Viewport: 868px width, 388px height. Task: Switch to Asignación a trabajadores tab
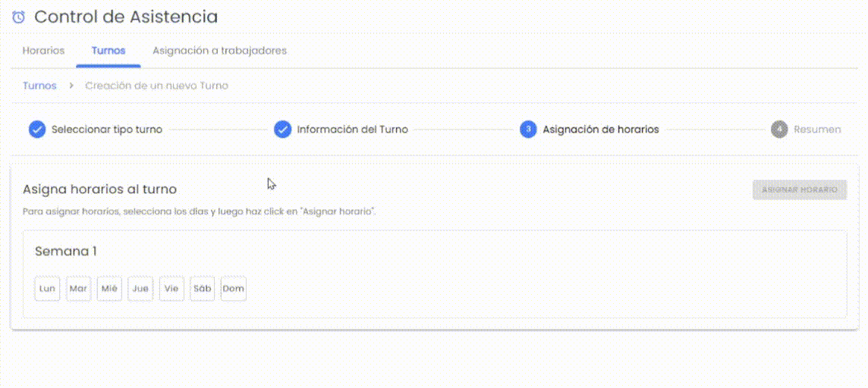coord(220,50)
